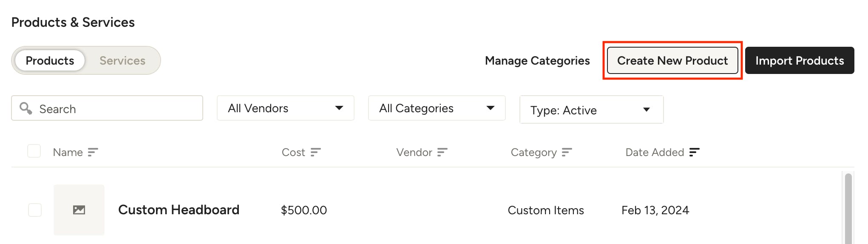Sort by Vendor using its sort icon
868x244 pixels.
442,152
